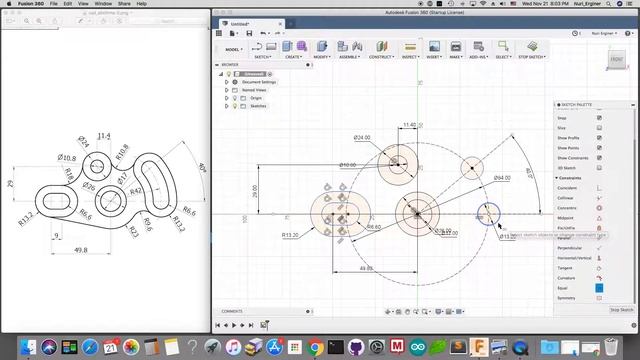Click the Stop Sketch button in palette
This screenshot has width=640, height=360.
[x=621, y=310]
